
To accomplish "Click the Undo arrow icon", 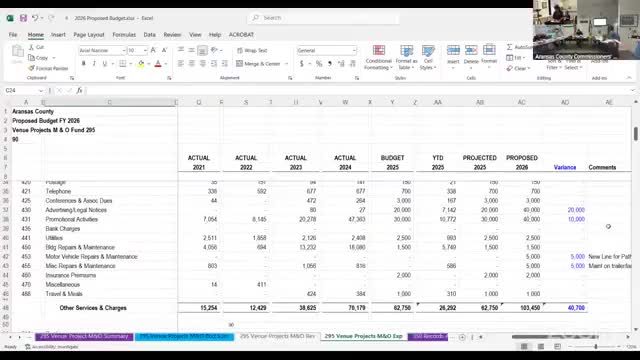I will 35,18.
